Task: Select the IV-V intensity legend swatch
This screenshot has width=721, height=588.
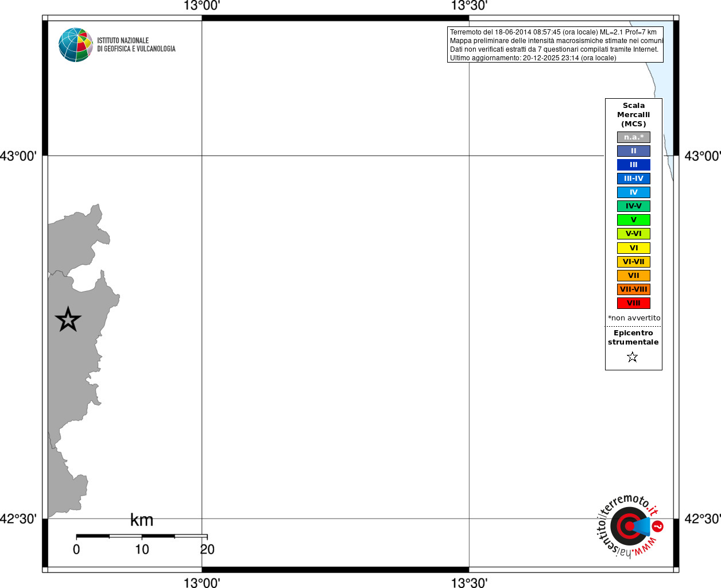Action: (x=634, y=206)
